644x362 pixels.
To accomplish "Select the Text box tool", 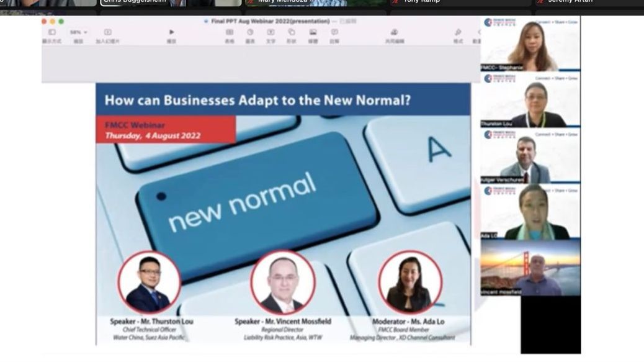I will point(271,32).
